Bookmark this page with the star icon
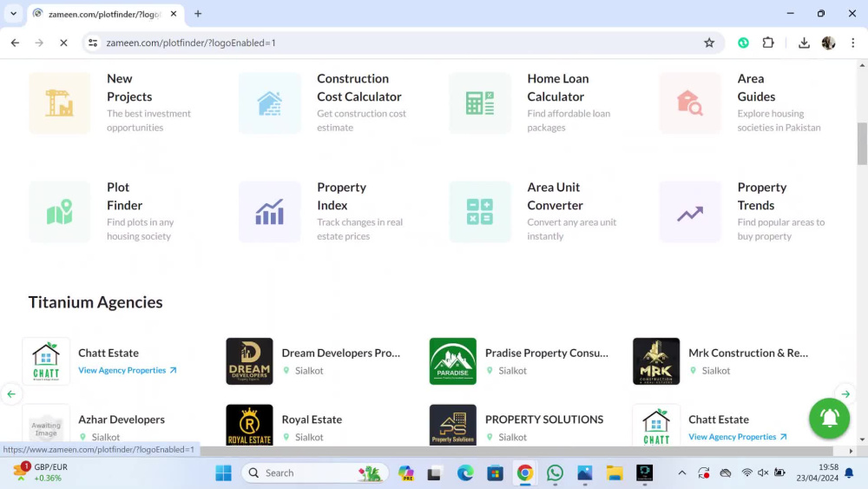 click(x=709, y=43)
